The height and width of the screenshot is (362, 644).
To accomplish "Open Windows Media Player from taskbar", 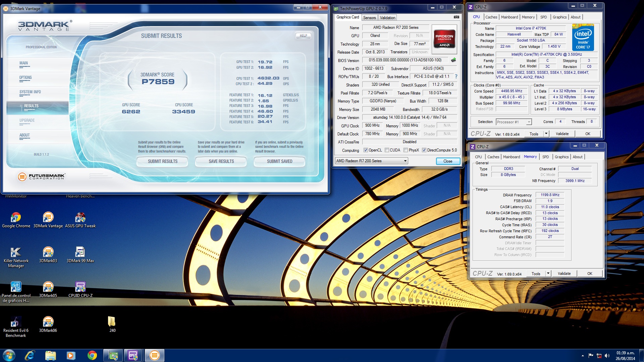I will (x=71, y=355).
